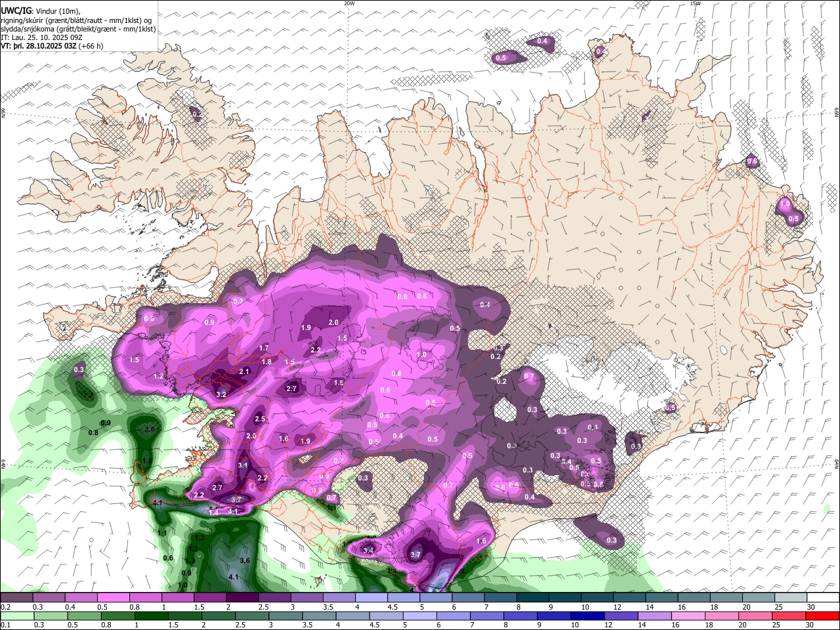Image resolution: width=840 pixels, height=630 pixels.
Task: Pick the upper legend swatch between 2 and 2.5
Action: coord(243,598)
